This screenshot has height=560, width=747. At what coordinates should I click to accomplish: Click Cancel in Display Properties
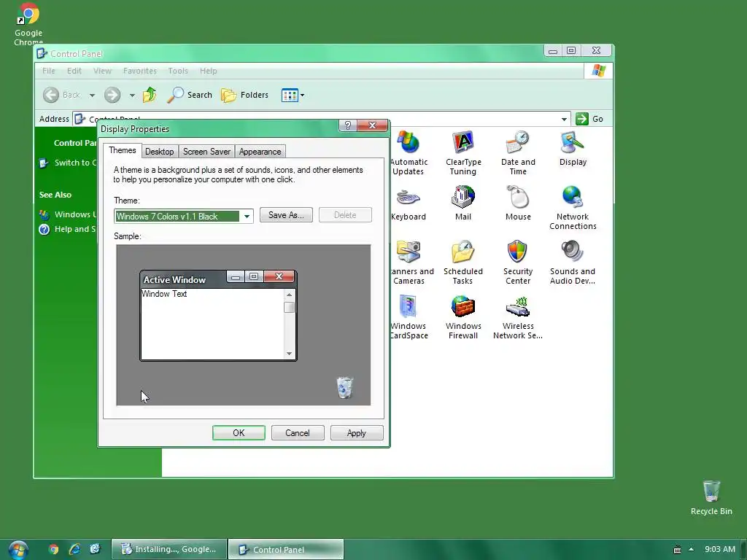pyautogui.click(x=298, y=433)
